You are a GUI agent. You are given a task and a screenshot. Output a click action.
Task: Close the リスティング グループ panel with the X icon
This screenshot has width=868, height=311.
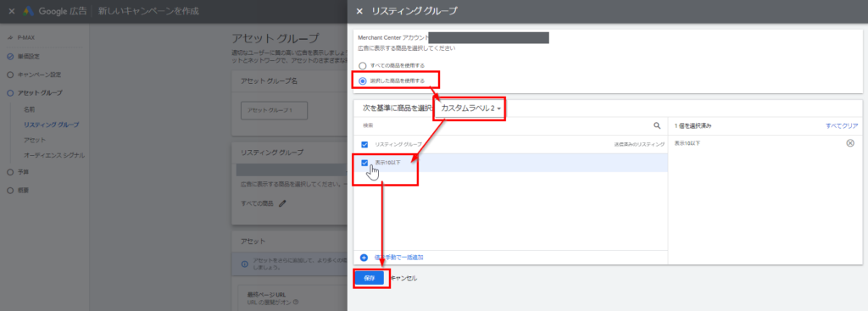[359, 11]
